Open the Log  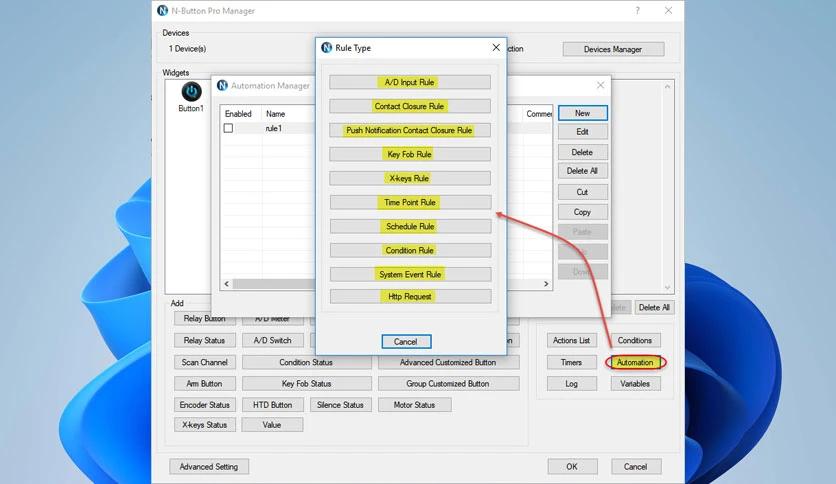[x=572, y=384]
